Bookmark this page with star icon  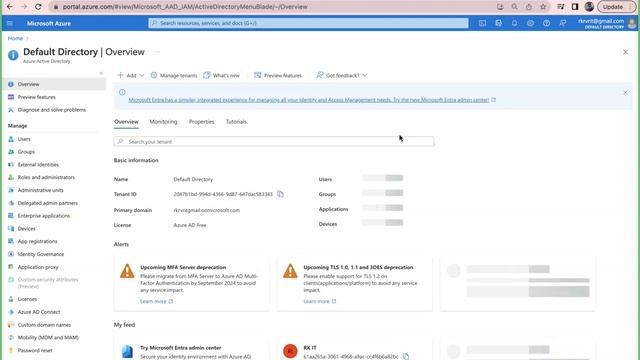click(x=543, y=7)
